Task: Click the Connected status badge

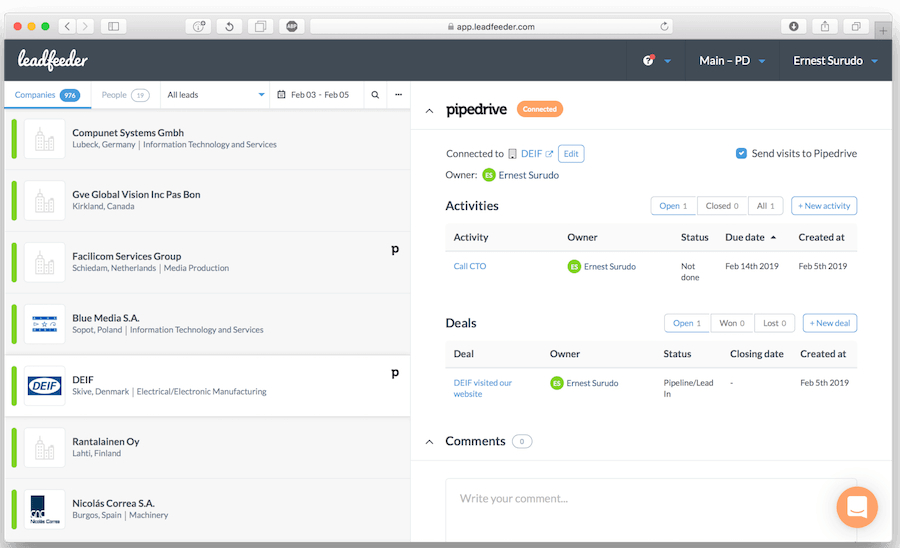Action: [540, 109]
